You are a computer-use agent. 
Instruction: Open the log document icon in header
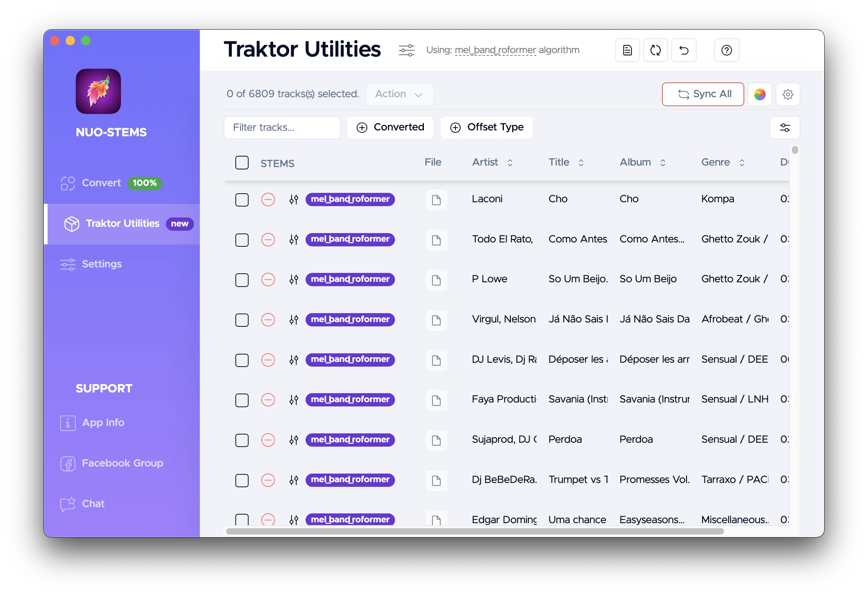tap(627, 50)
